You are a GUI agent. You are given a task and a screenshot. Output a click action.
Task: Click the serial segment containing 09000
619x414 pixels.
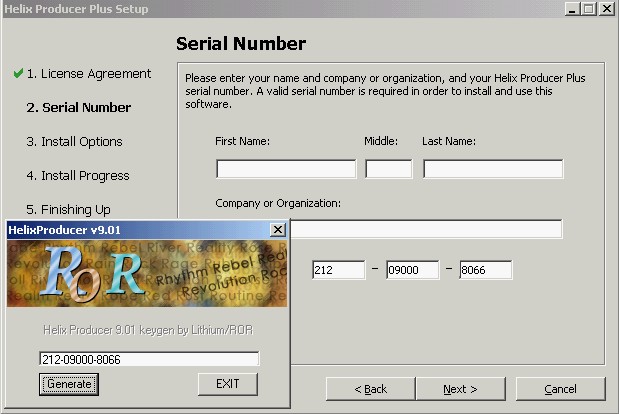(413, 270)
